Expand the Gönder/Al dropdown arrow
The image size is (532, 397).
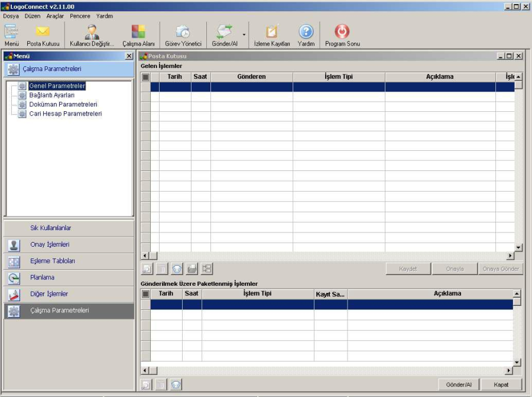(244, 35)
